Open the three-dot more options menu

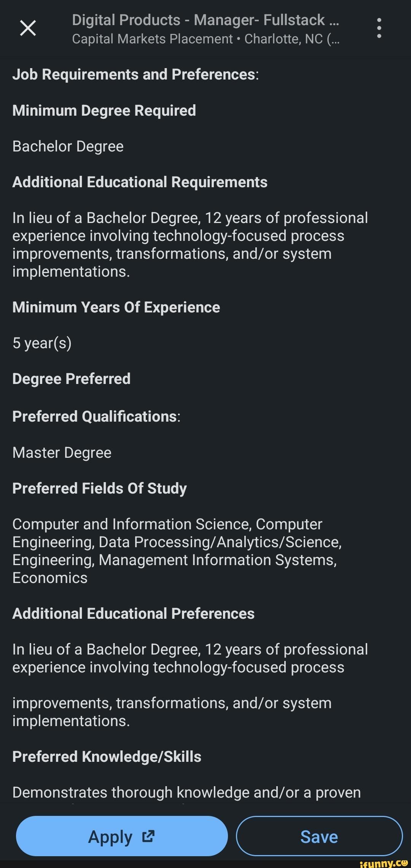pos(379,28)
